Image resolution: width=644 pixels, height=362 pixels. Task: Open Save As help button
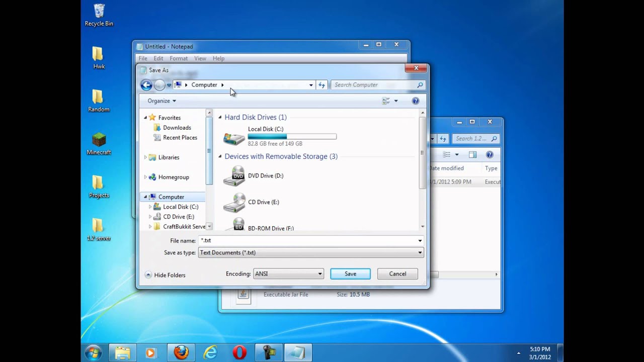(416, 101)
